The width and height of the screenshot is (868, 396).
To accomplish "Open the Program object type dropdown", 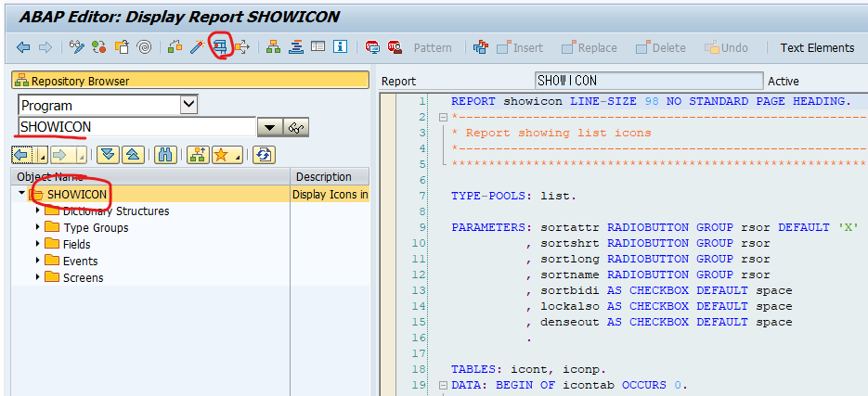I will (x=189, y=105).
